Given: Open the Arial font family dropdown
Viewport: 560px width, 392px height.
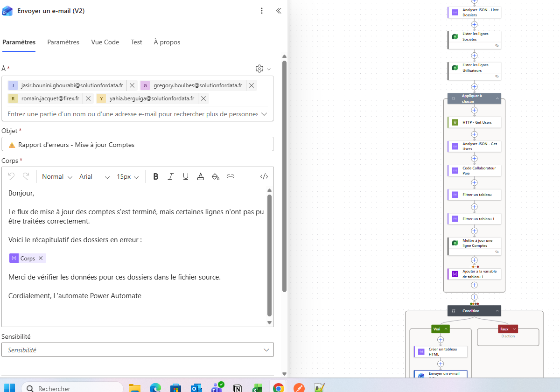Looking at the screenshot, I should click(94, 176).
